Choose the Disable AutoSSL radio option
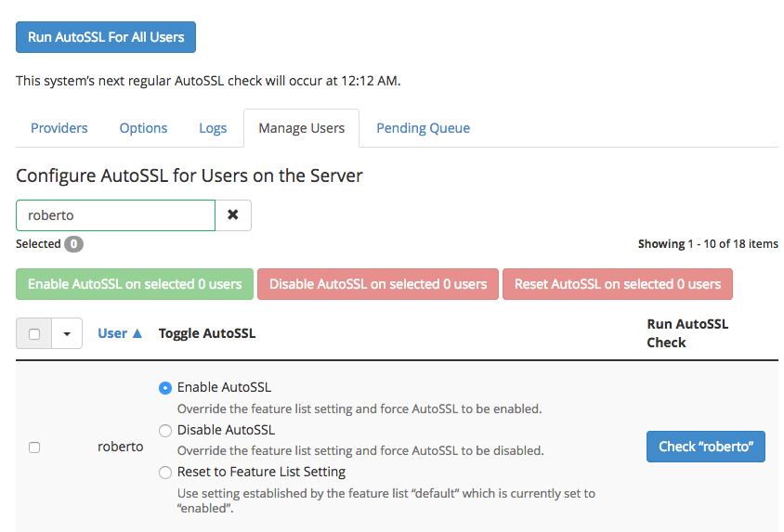This screenshot has width=784, height=532. click(x=165, y=431)
